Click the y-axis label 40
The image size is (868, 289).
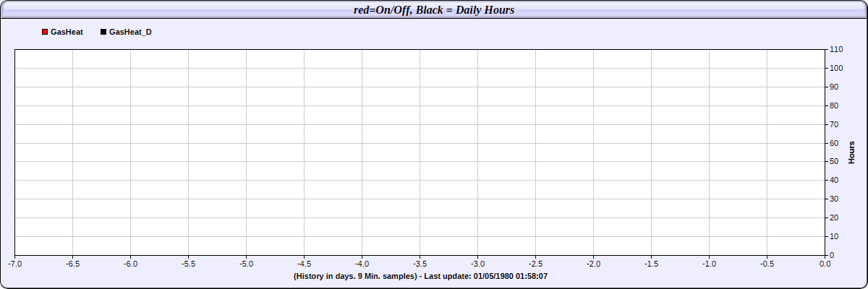coord(834,180)
